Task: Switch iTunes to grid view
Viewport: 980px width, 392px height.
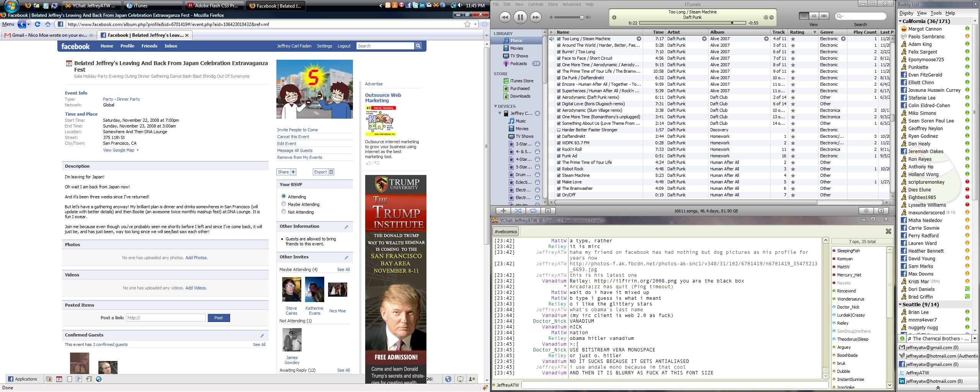Action: point(814,16)
